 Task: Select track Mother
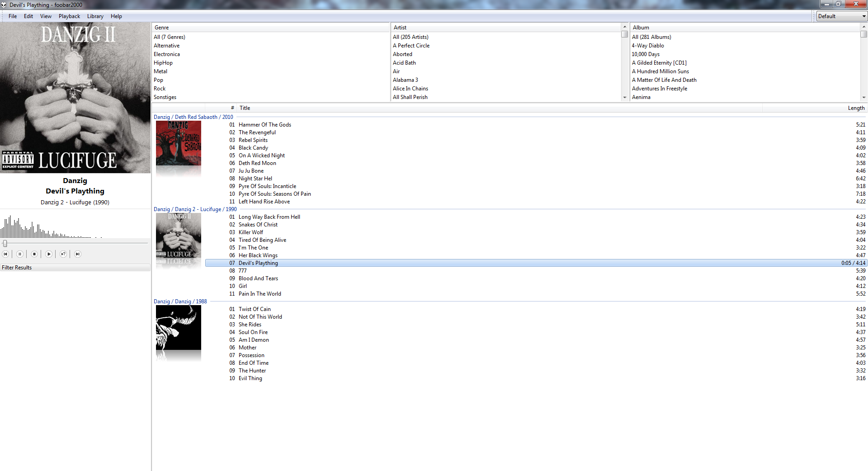pos(536,348)
